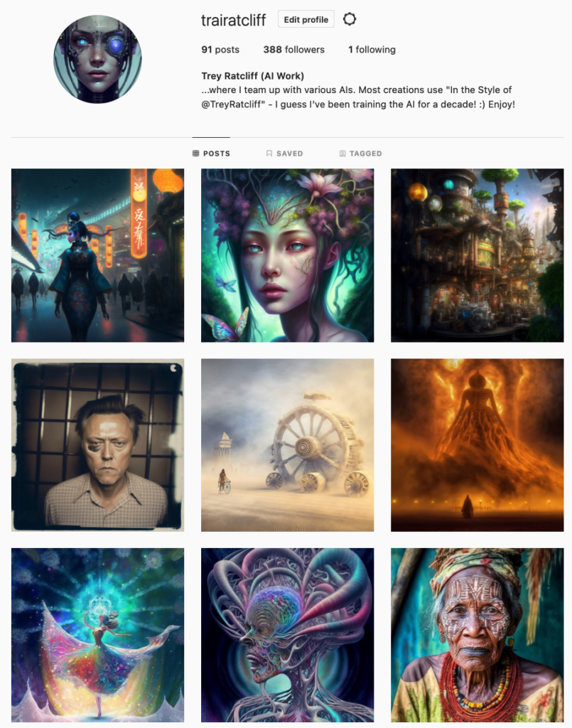572x728 pixels.
Task: Open the psychedelic alien skull post
Action: pyautogui.click(x=287, y=635)
